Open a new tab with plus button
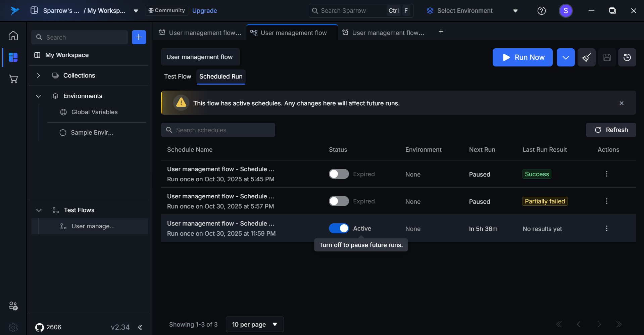Image resolution: width=644 pixels, height=335 pixels. [441, 32]
